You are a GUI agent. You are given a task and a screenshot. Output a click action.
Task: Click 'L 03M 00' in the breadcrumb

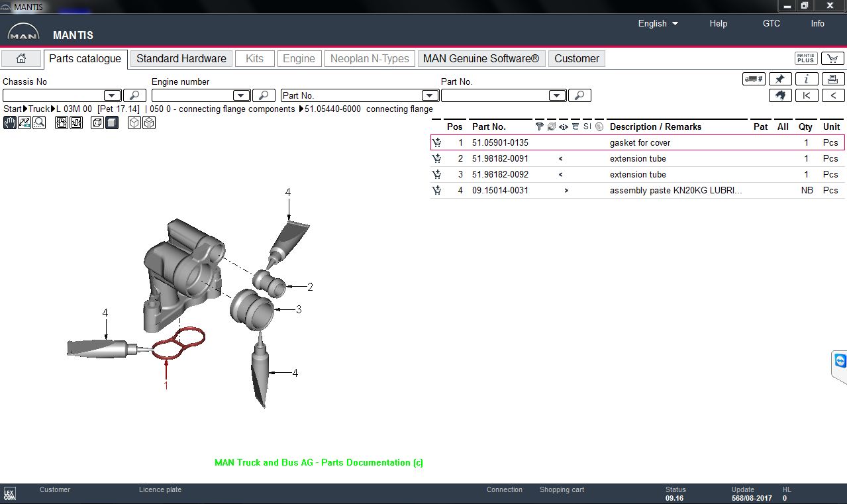(74, 109)
